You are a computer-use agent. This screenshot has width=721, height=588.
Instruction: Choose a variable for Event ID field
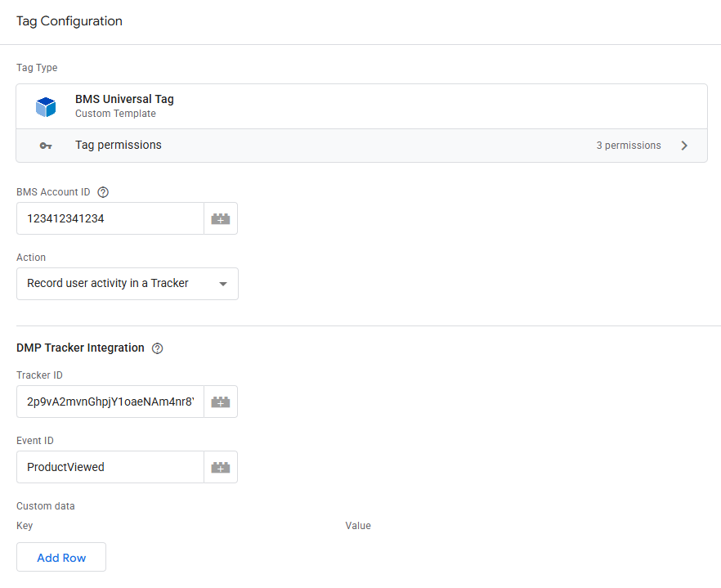tap(221, 467)
